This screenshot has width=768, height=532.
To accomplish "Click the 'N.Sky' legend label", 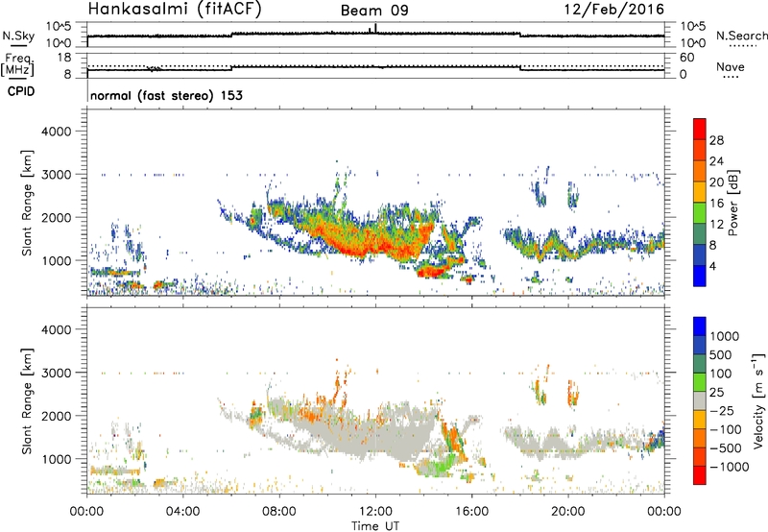I will click(18, 36).
